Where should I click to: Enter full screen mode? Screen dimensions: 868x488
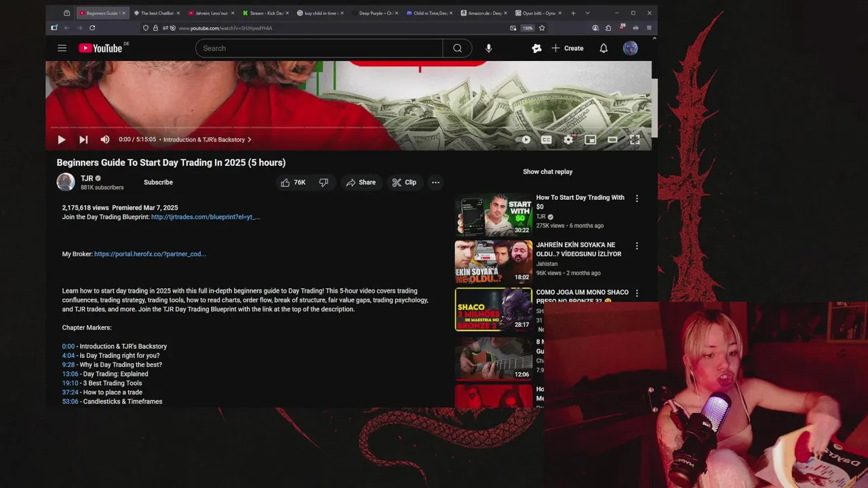click(635, 140)
